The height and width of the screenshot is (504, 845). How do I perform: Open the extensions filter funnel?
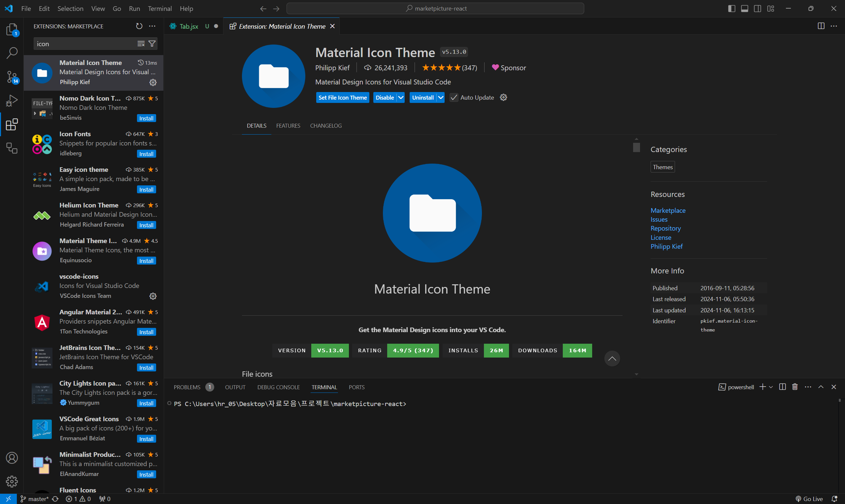152,44
